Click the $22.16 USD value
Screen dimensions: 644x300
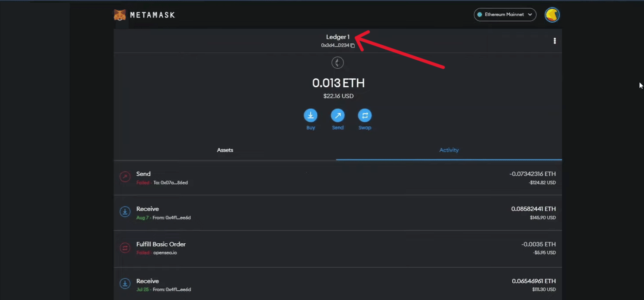(x=338, y=96)
